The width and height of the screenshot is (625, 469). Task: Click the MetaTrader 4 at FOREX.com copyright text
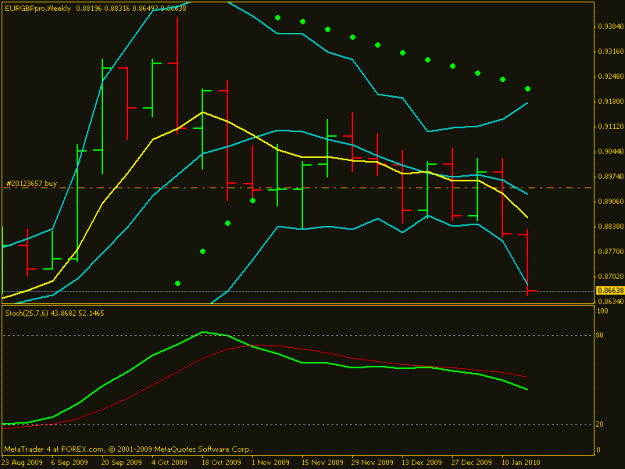click(x=128, y=449)
